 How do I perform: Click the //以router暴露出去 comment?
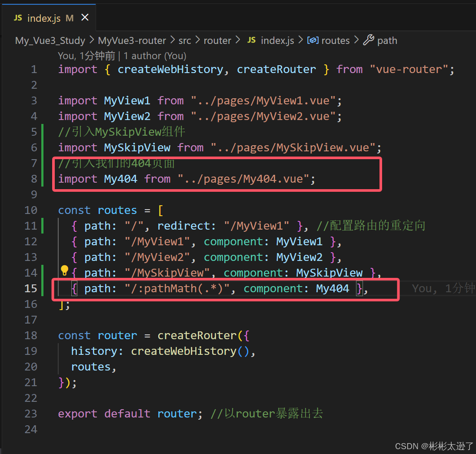[266, 414]
